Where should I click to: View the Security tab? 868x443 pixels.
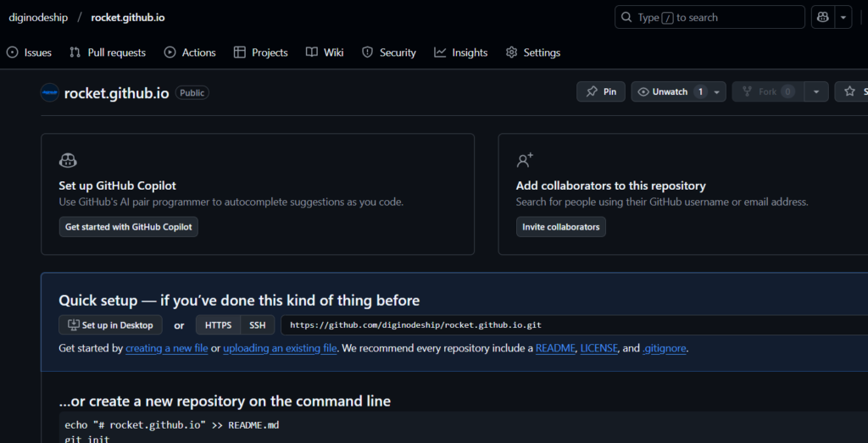389,53
